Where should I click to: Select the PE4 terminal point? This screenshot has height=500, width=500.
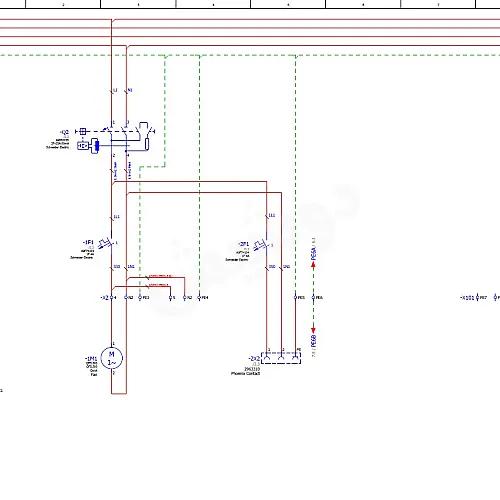(x=199, y=297)
